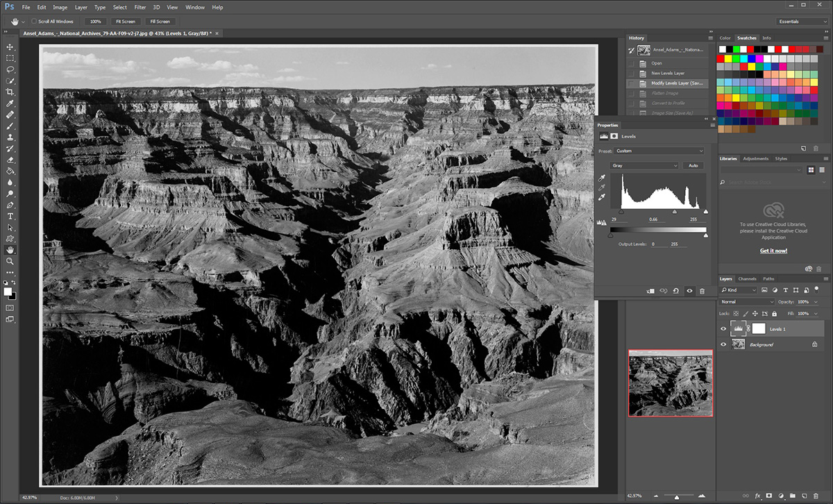833x504 pixels.
Task: Toggle lock all for layer
Action: pos(775,314)
